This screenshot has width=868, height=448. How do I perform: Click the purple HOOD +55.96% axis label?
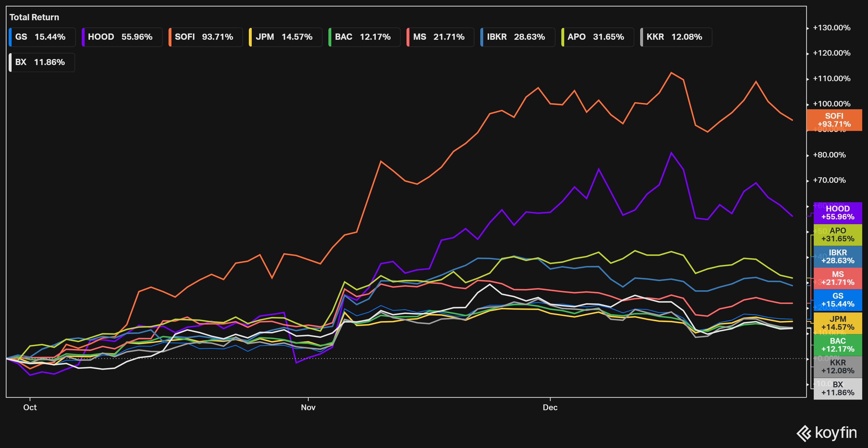tap(837, 213)
